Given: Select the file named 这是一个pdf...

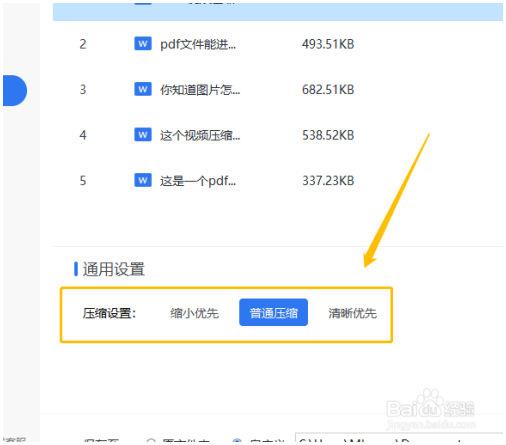Looking at the screenshot, I should click(198, 181).
